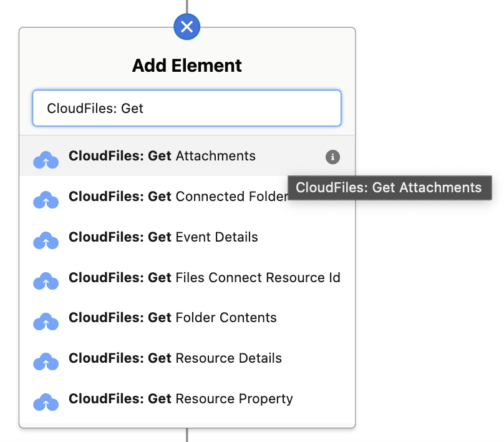Viewport: 504px width, 442px height.
Task: Focus the search field containing "CloudFiles: Get"
Action: [187, 109]
